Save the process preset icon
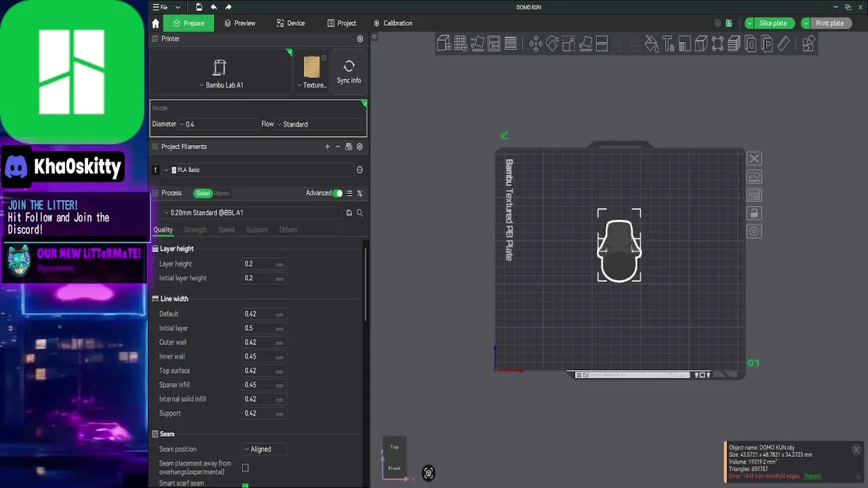868x488 pixels. coord(349,213)
